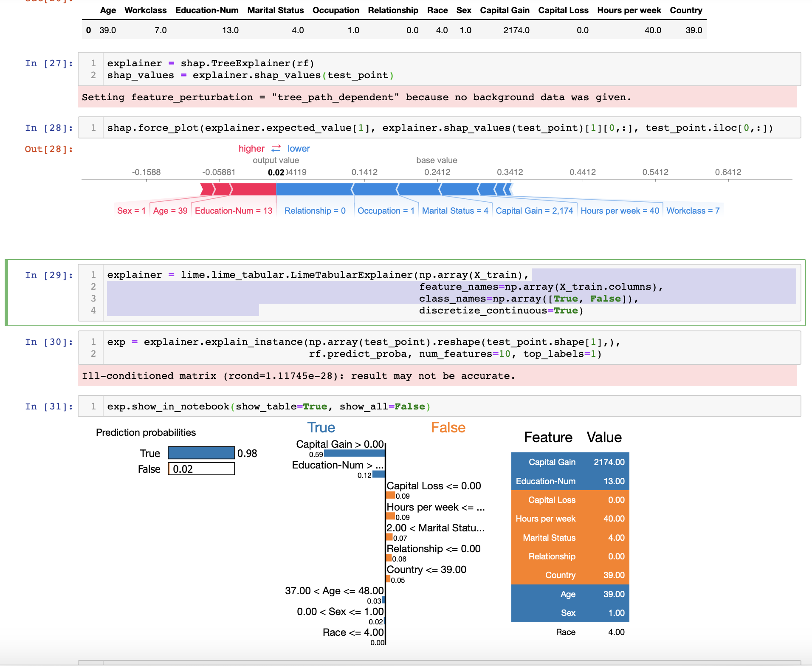Select the Hours per week column header
Viewport: 812px width, 666px height.
pyautogui.click(x=629, y=10)
